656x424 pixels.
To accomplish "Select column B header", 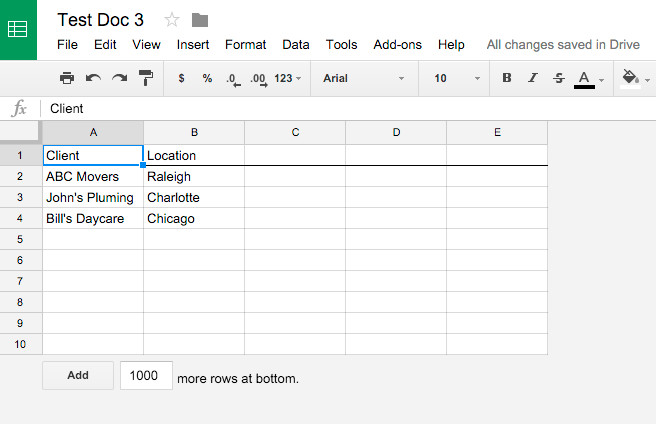I will pos(194,132).
